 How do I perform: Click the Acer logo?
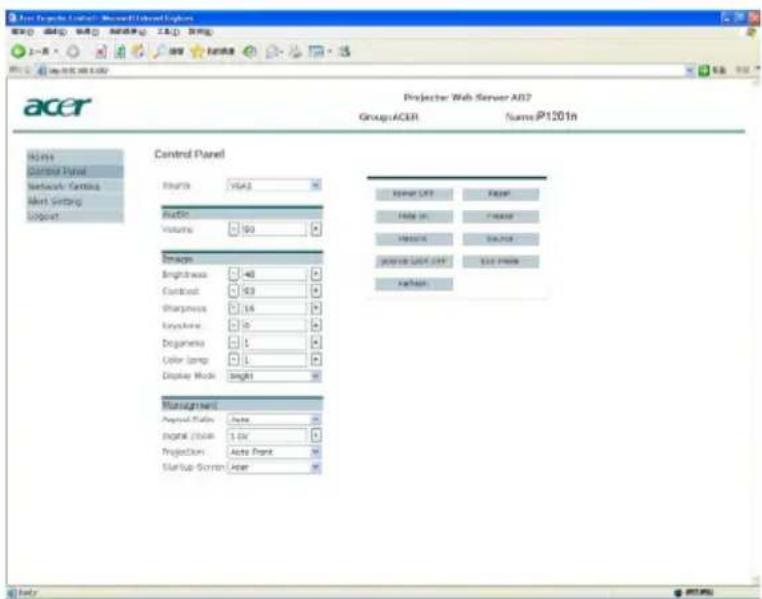[57, 106]
